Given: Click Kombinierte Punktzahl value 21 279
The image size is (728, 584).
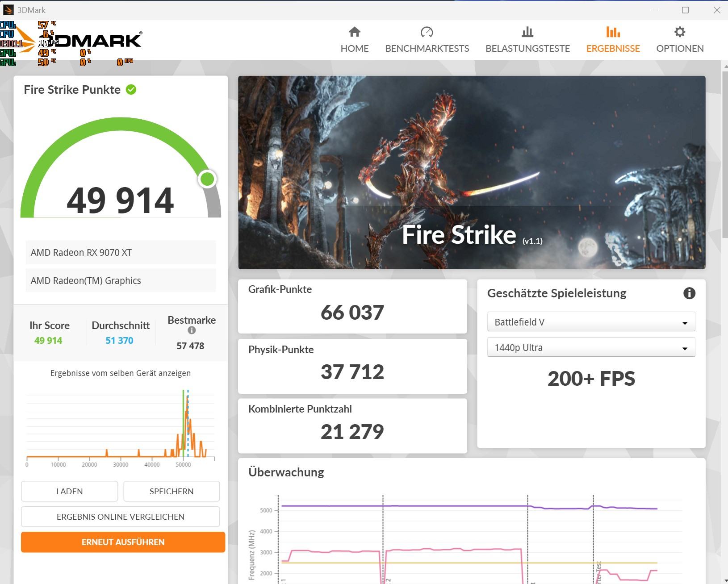Looking at the screenshot, I should pyautogui.click(x=352, y=432).
